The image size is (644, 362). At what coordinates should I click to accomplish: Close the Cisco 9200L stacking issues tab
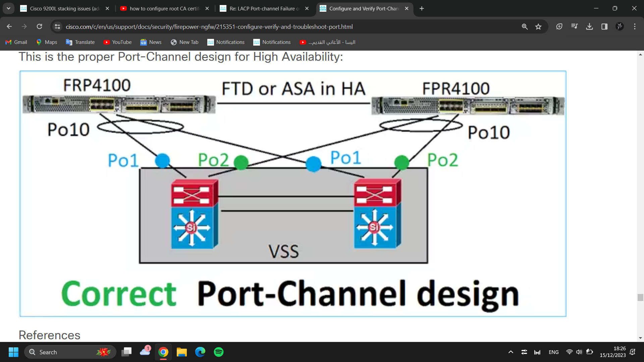(107, 8)
